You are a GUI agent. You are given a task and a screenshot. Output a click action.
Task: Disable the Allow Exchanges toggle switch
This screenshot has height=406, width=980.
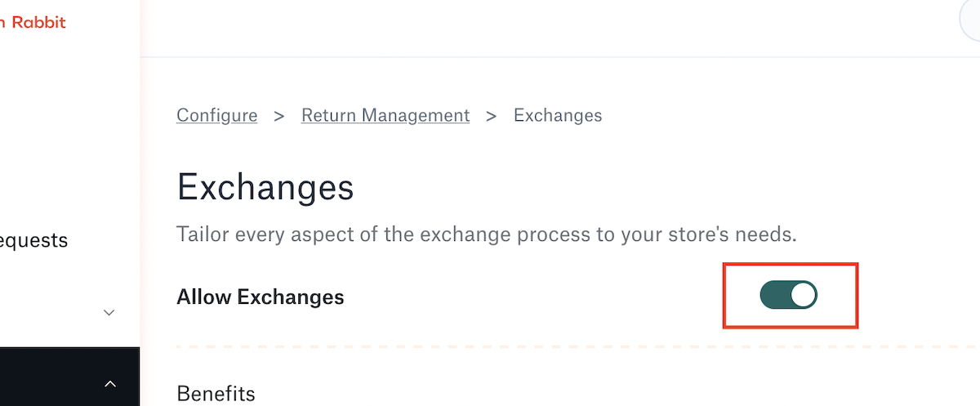[x=788, y=295]
